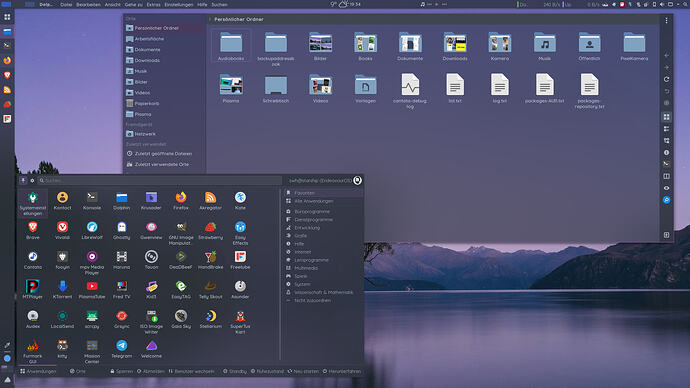The width and height of the screenshot is (690, 388).
Task: Select the Audiobooks folder in Dolphin
Action: (x=231, y=46)
